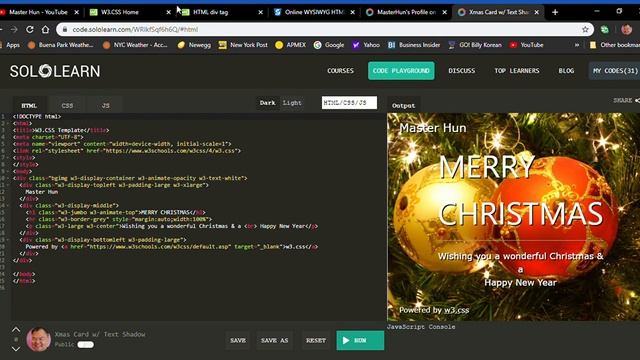Switch to the Online WYSIWYG HTML browser tab
Viewport: 640px width, 360px height.
[x=314, y=12]
